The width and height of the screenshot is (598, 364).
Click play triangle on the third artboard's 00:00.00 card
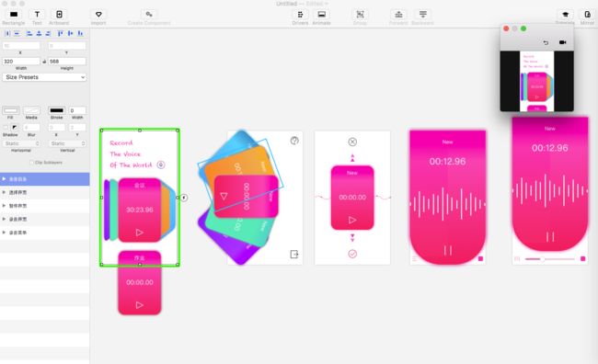click(352, 220)
